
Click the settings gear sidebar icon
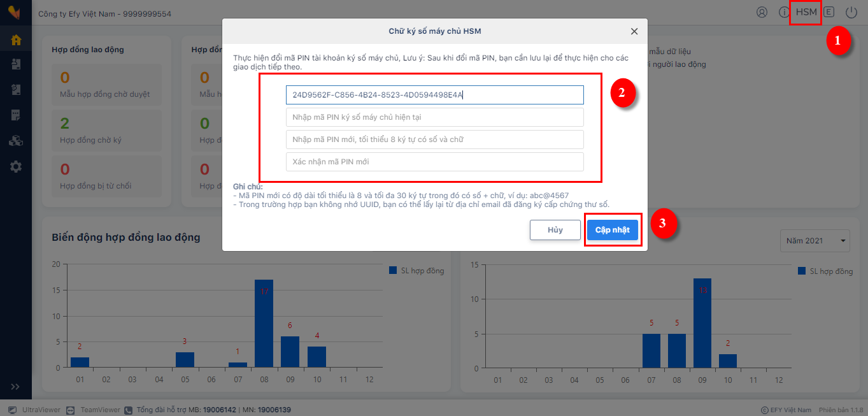[x=16, y=166]
